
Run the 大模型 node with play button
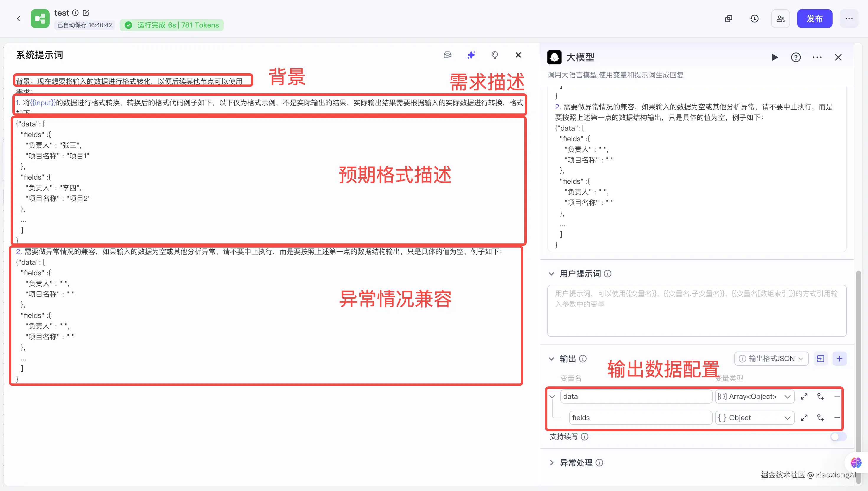[775, 57]
